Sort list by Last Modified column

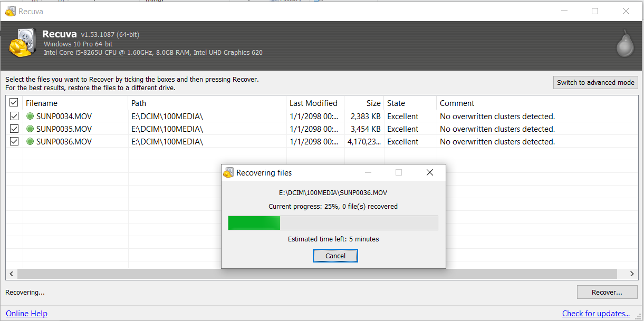[314, 103]
